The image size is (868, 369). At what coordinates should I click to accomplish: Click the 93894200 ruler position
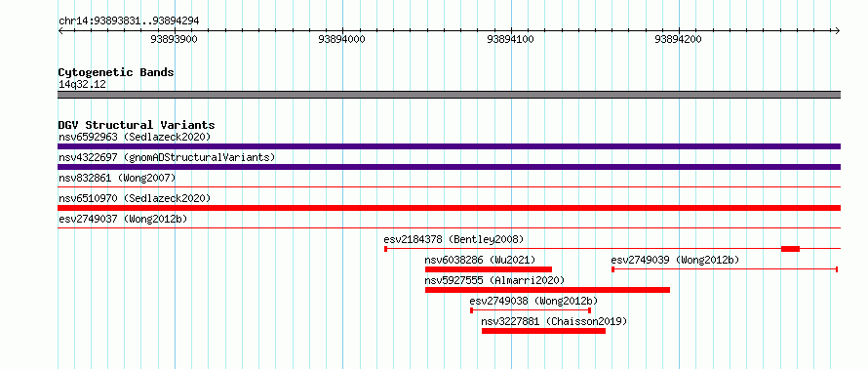(x=678, y=39)
